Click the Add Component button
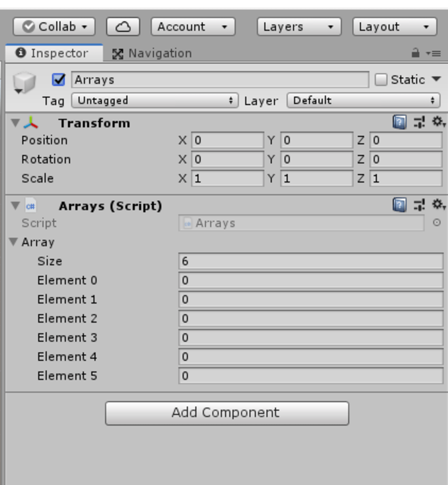The width and height of the screenshot is (448, 485). pos(227,413)
